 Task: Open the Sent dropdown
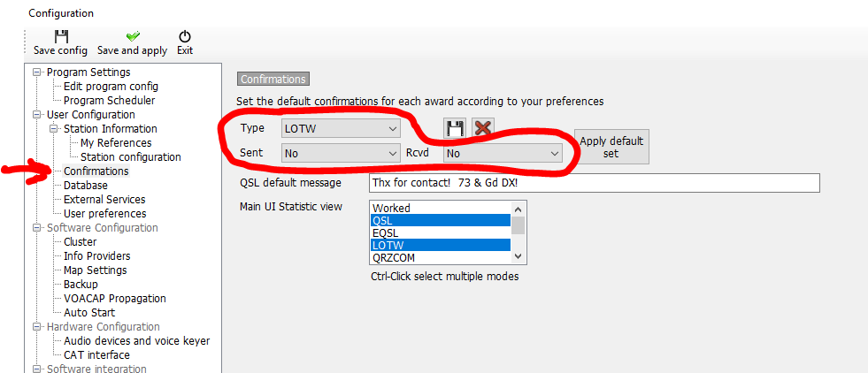pos(341,153)
